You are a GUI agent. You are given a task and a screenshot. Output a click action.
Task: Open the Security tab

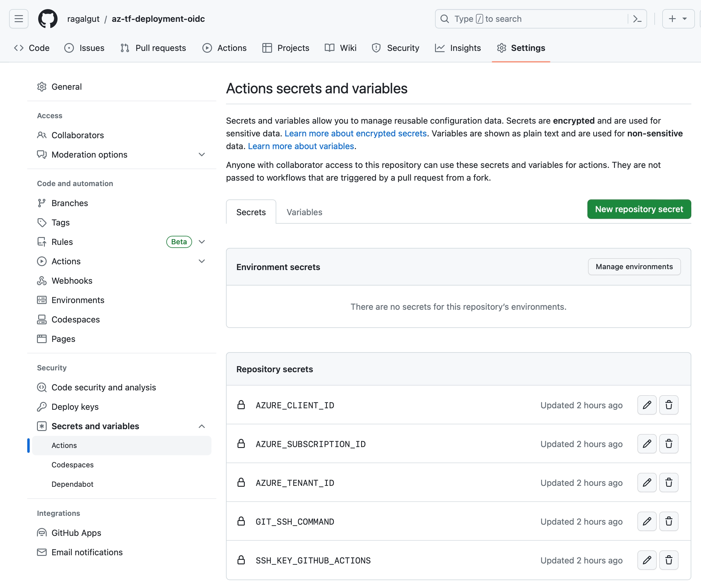click(395, 48)
